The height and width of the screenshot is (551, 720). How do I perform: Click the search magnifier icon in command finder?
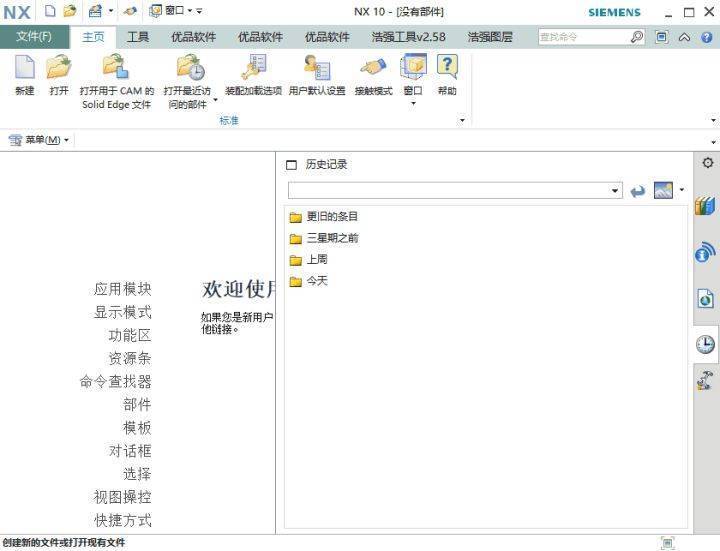pos(637,37)
